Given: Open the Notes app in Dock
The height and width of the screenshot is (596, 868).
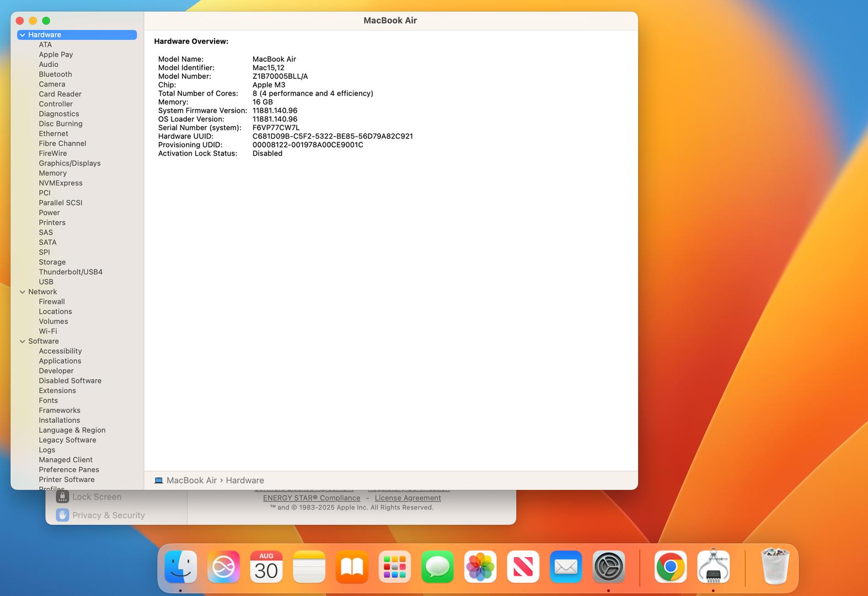Looking at the screenshot, I should [x=309, y=567].
